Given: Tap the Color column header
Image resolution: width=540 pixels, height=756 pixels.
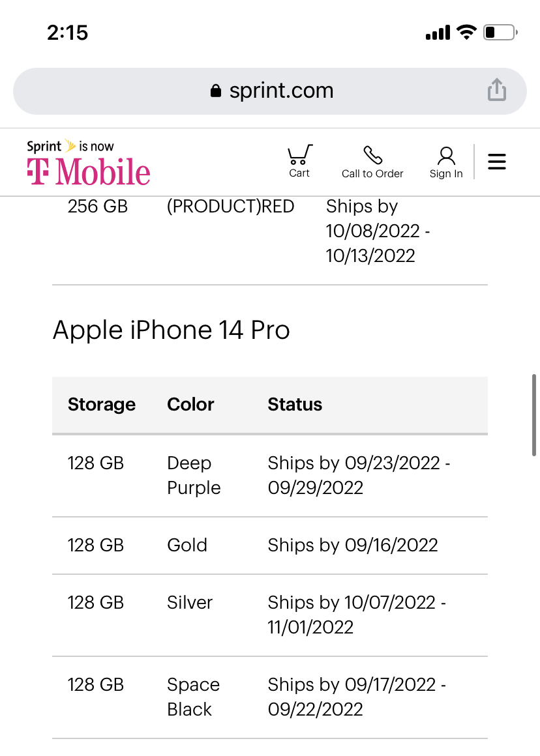Looking at the screenshot, I should pos(190,405).
